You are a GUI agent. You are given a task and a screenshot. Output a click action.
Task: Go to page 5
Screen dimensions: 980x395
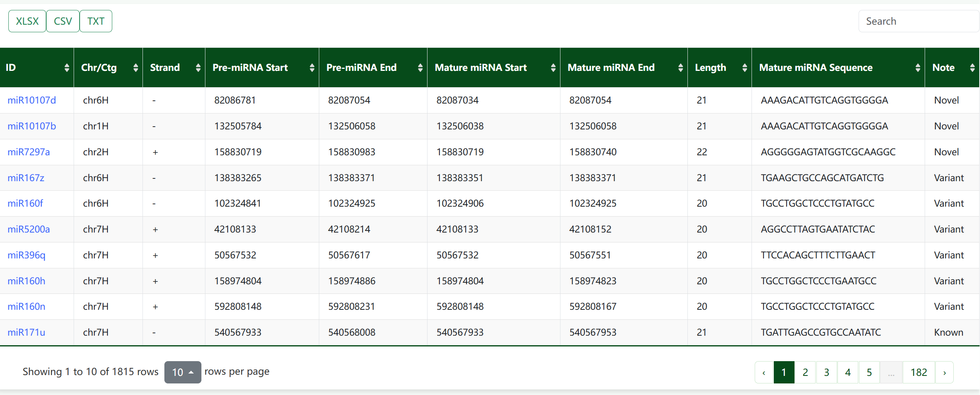coord(869,372)
